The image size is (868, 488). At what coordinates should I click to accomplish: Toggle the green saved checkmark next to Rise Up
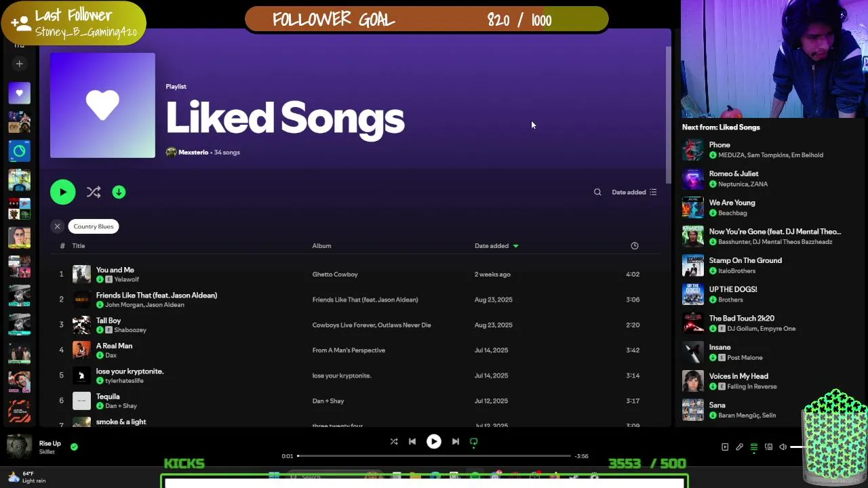click(x=74, y=447)
